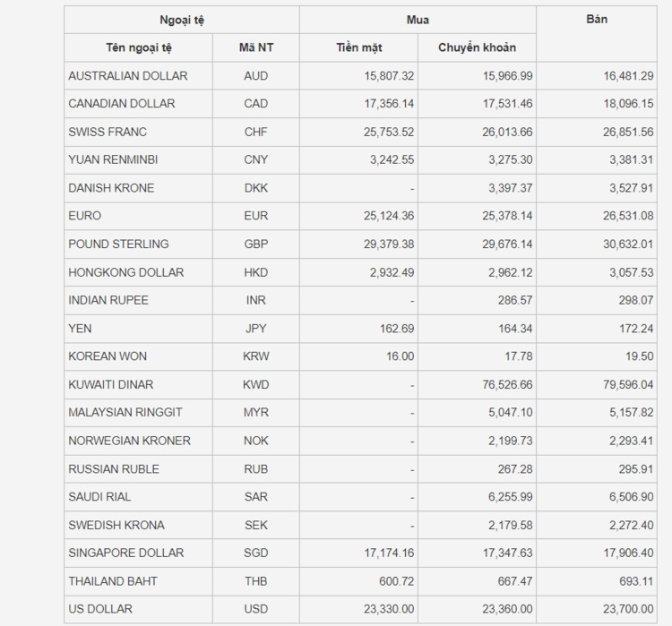Click the value 26,531.08
Image resolution: width=672 pixels, height=626 pixels.
(628, 216)
